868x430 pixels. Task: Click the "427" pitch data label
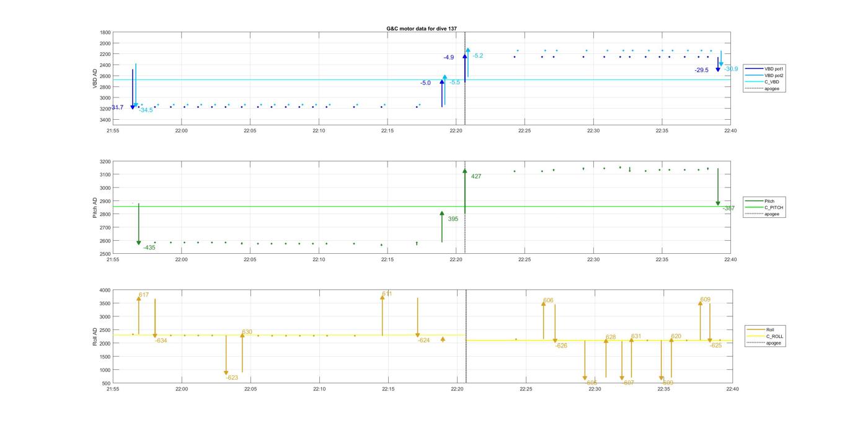pyautogui.click(x=476, y=177)
